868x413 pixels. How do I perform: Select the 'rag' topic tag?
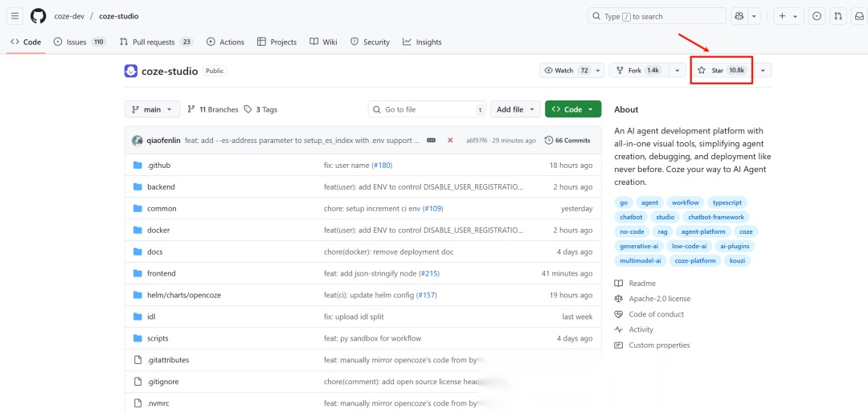coord(662,231)
